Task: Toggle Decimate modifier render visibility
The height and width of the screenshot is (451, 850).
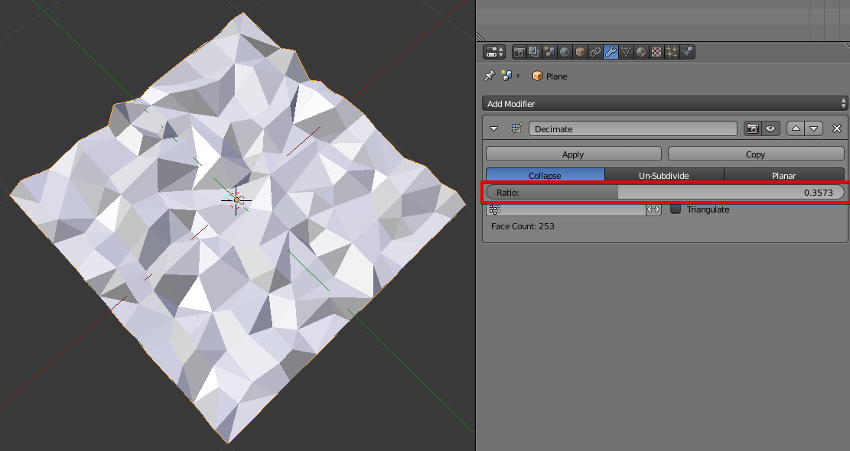Action: tap(753, 129)
